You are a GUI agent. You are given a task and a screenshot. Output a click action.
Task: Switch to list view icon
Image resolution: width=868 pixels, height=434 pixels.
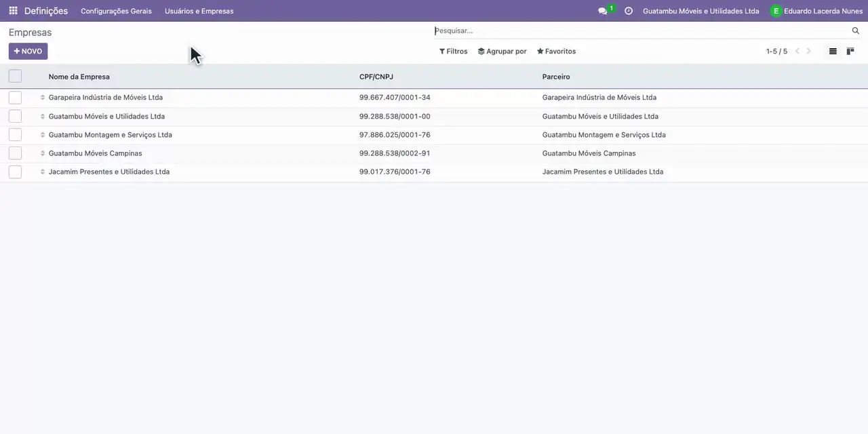pos(833,52)
